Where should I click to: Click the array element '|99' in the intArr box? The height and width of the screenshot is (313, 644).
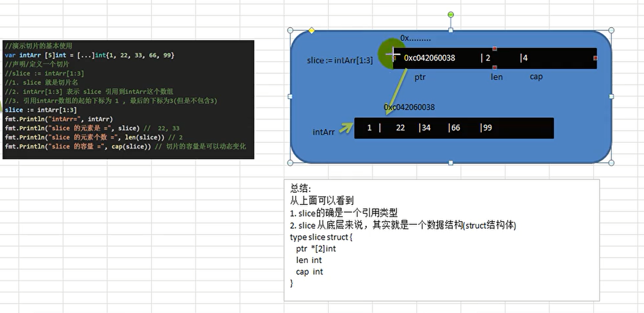[486, 128]
